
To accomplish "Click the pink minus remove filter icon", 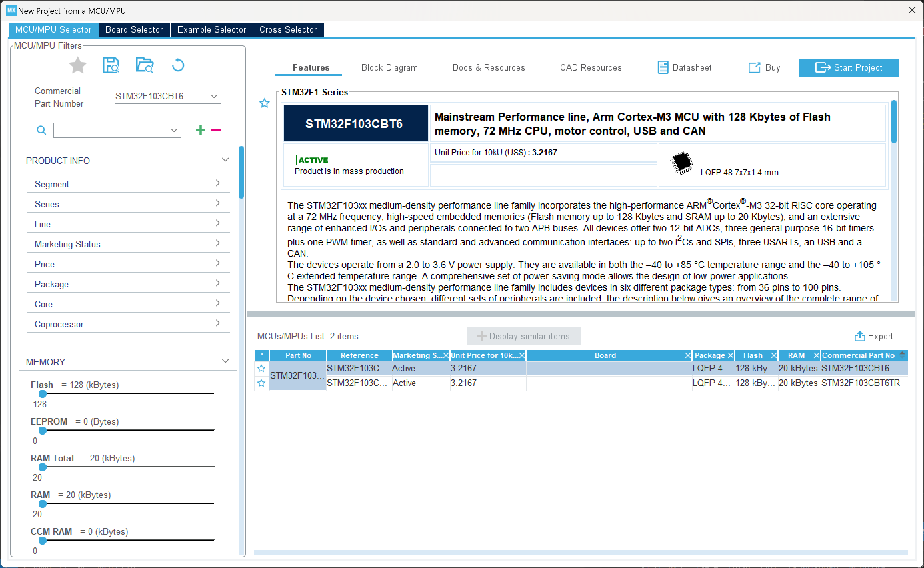I will coord(216,130).
